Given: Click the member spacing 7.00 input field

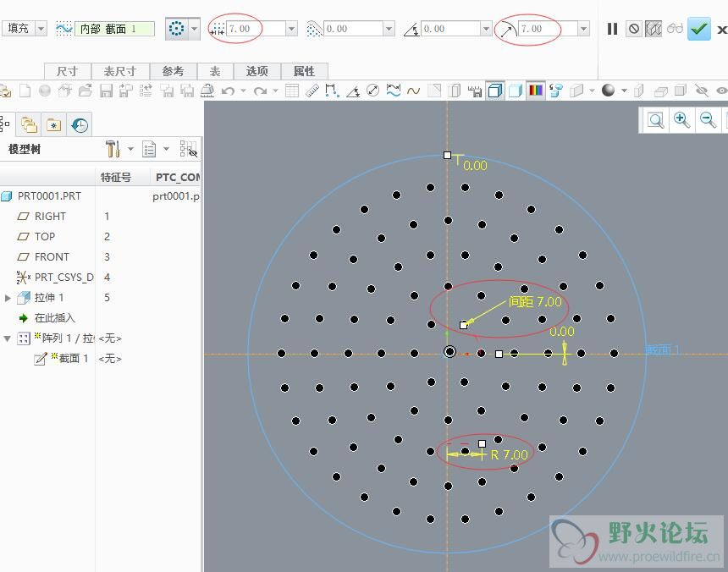Looking at the screenshot, I should 256,29.
